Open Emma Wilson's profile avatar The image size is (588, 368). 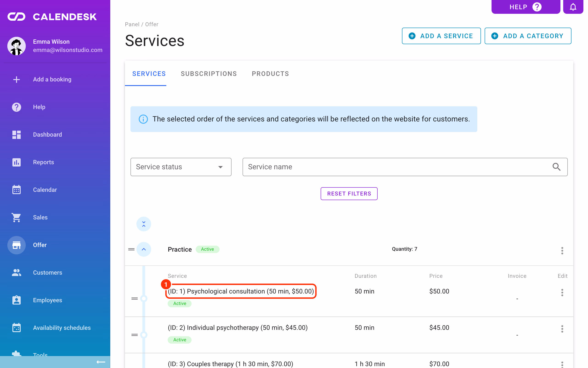pos(17,46)
